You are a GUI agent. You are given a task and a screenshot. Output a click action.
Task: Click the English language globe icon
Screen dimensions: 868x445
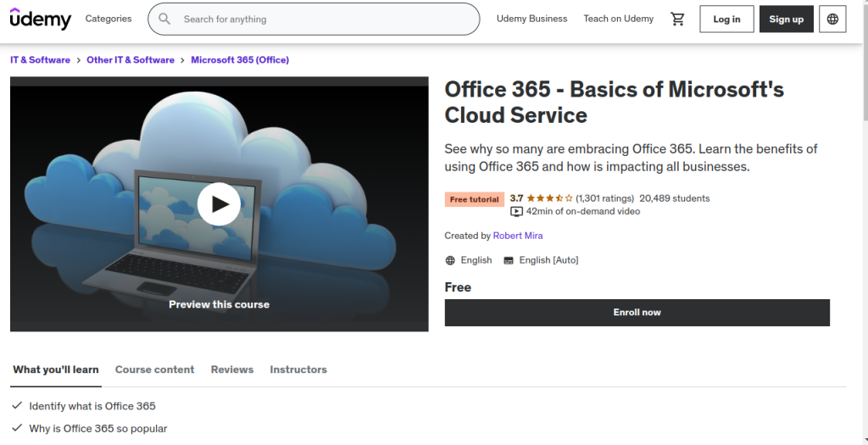click(x=450, y=260)
